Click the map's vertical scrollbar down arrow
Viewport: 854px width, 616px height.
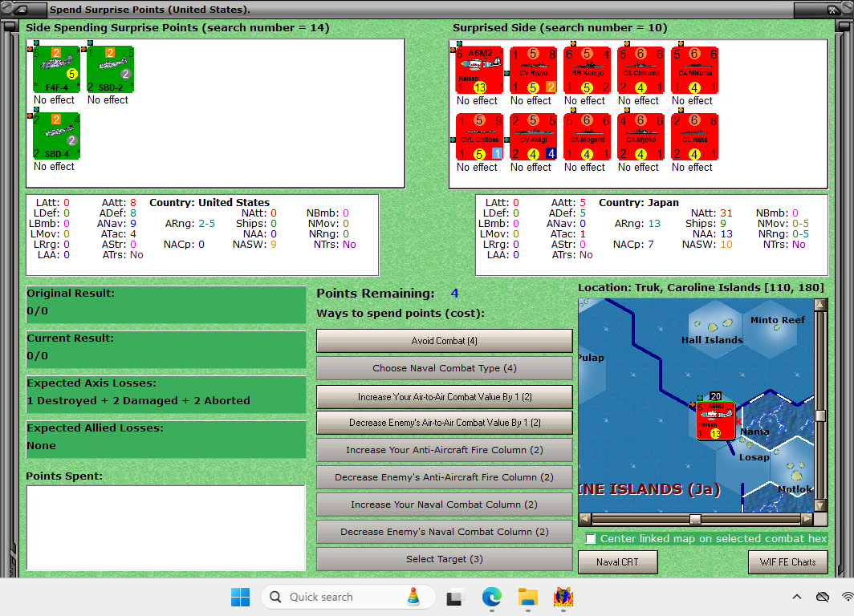(821, 505)
